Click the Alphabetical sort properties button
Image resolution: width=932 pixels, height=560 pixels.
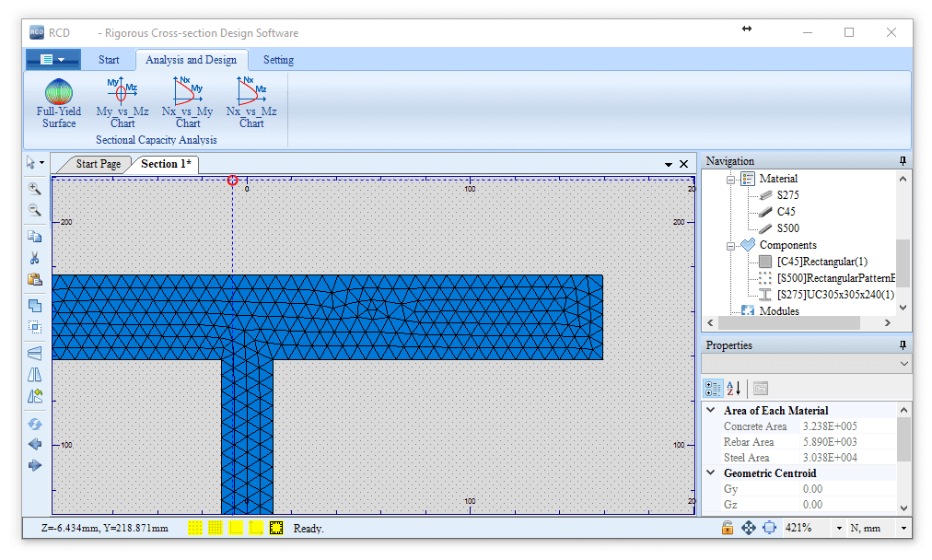click(x=734, y=388)
